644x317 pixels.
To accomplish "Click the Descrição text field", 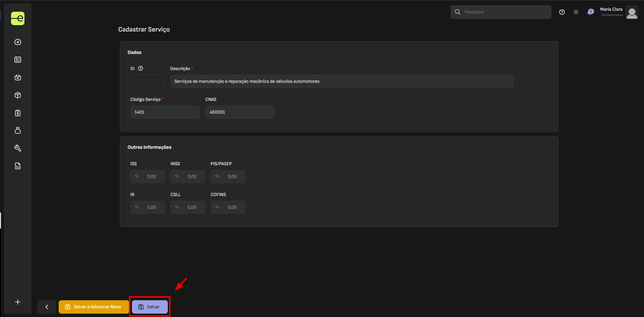I will click(x=342, y=81).
